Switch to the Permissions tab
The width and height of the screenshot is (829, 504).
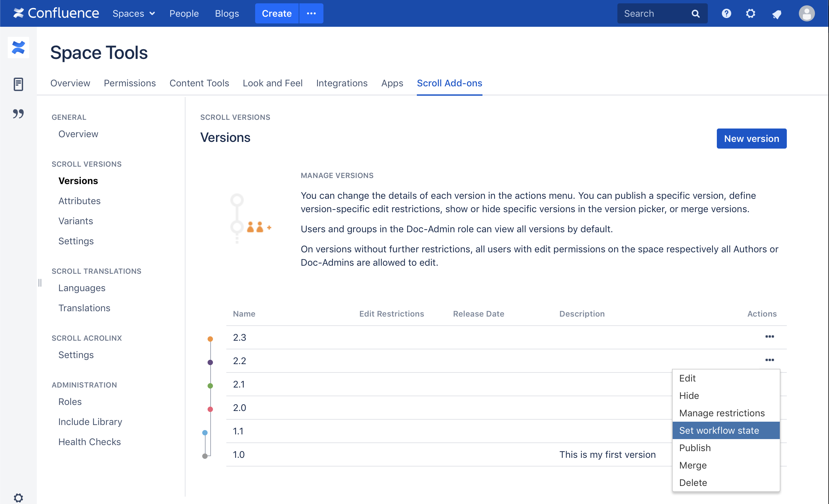[x=130, y=83]
